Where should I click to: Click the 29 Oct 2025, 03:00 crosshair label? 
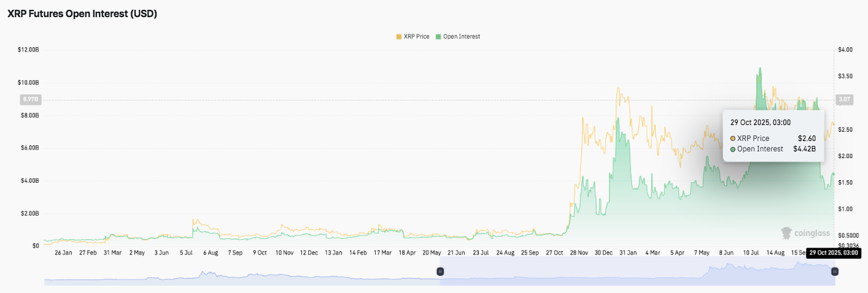(833, 253)
